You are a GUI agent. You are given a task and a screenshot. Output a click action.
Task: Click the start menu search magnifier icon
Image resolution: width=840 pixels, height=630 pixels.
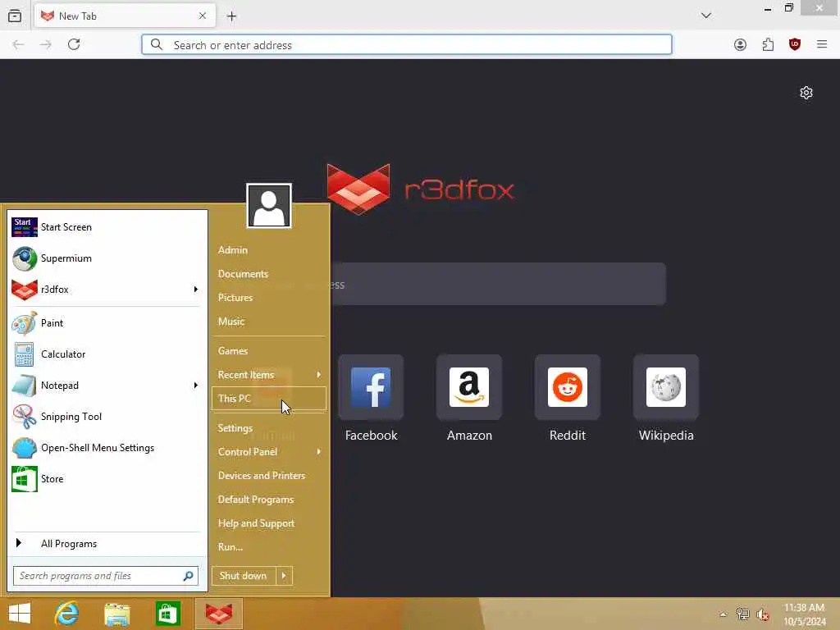(188, 576)
